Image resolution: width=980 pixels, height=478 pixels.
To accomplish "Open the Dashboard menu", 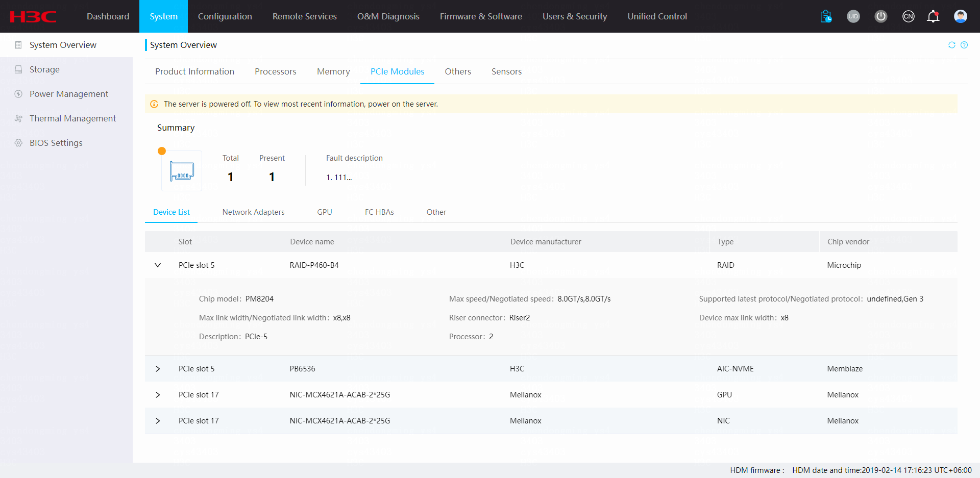I will click(x=108, y=16).
